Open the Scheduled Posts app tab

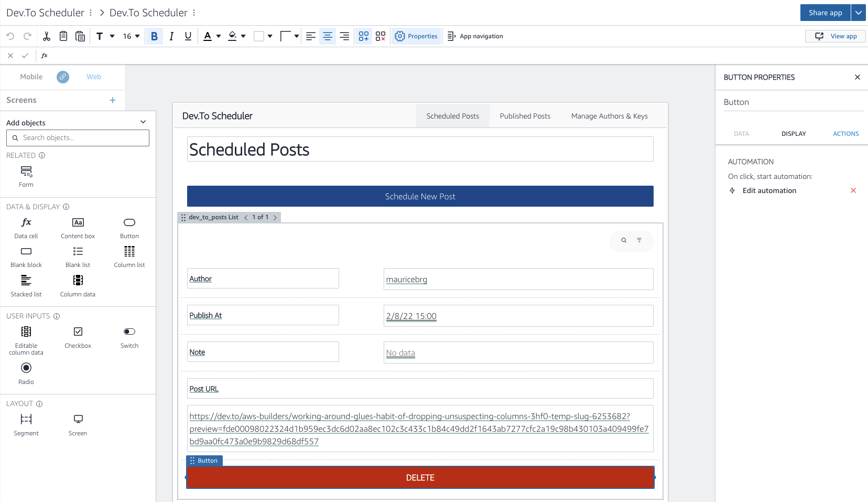click(x=453, y=116)
